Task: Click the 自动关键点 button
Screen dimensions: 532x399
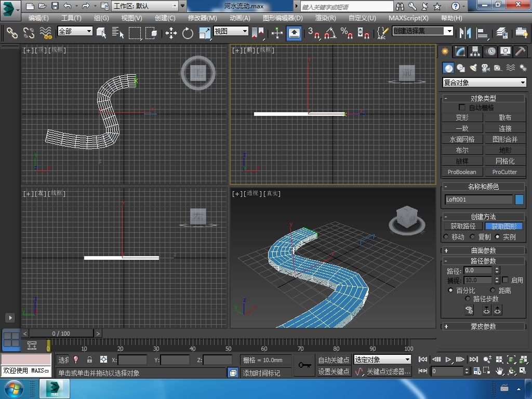Action: [334, 360]
